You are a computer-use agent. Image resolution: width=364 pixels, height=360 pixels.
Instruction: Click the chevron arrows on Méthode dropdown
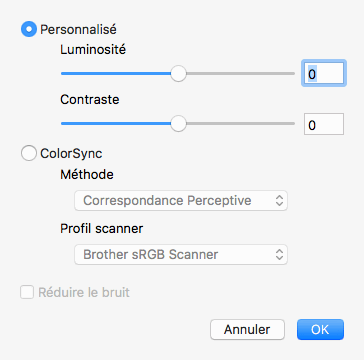pos(279,201)
